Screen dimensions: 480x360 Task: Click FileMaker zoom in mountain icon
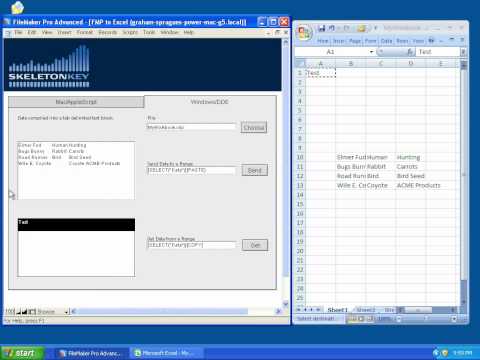pos(25,312)
